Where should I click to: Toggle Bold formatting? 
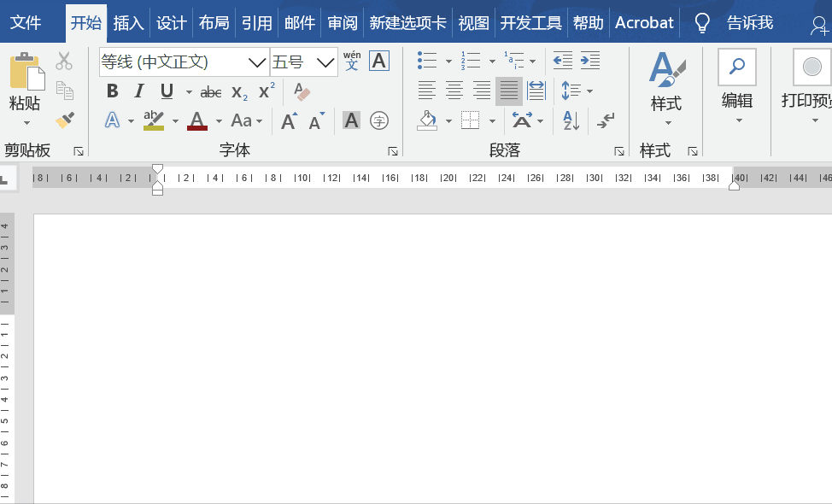tap(113, 91)
